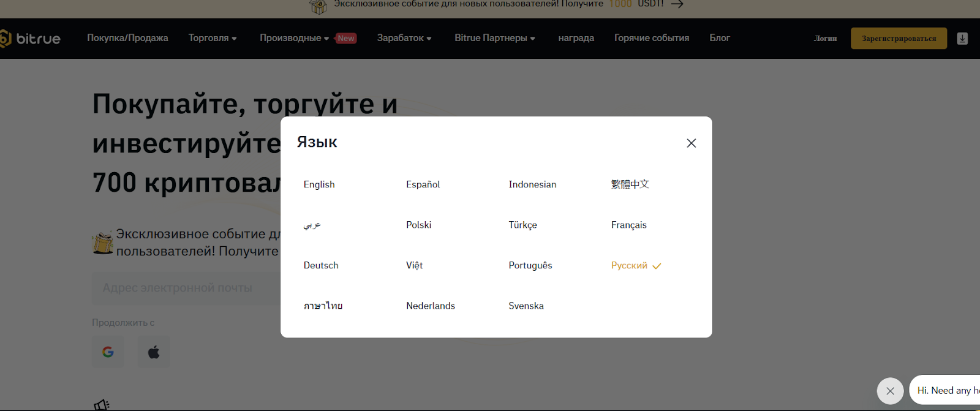The height and width of the screenshot is (411, 980).
Task: Select Polski language
Action: [x=418, y=225]
